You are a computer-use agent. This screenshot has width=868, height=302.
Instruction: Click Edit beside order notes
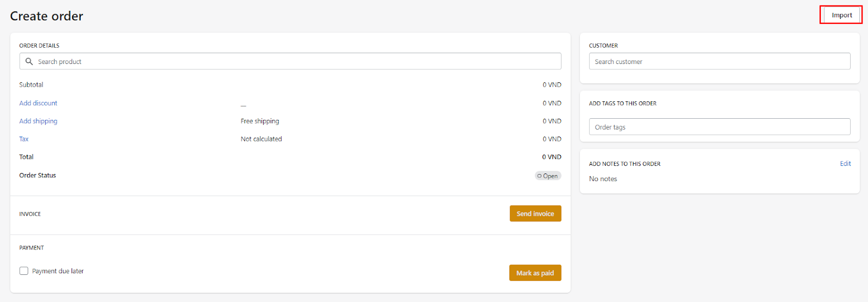coord(845,164)
